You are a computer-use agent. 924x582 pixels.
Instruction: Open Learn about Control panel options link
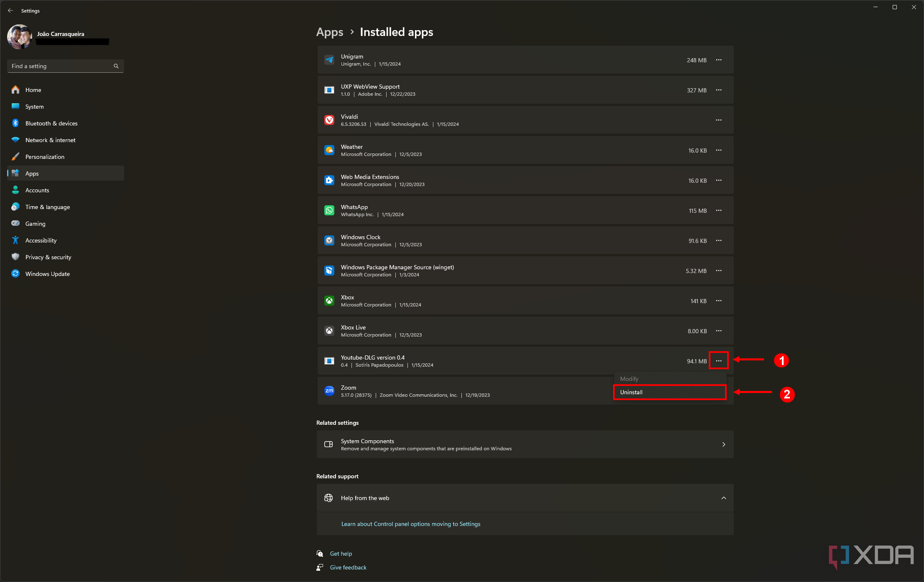point(411,524)
